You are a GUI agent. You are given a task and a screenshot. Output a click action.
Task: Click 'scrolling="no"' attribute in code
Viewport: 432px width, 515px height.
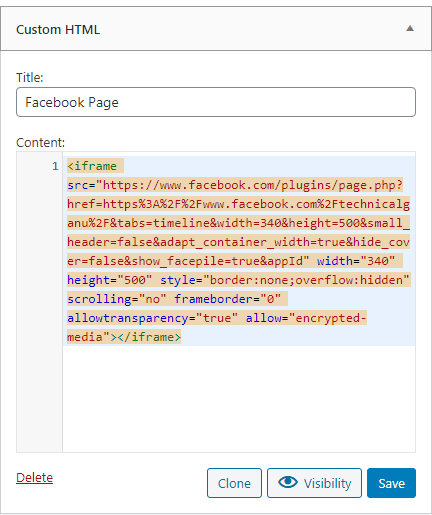point(117,299)
